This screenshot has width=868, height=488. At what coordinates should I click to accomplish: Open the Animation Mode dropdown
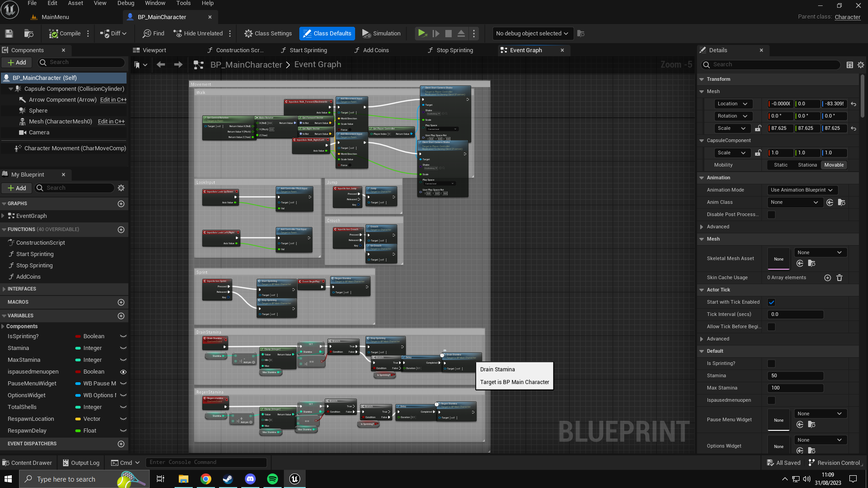tap(802, 190)
